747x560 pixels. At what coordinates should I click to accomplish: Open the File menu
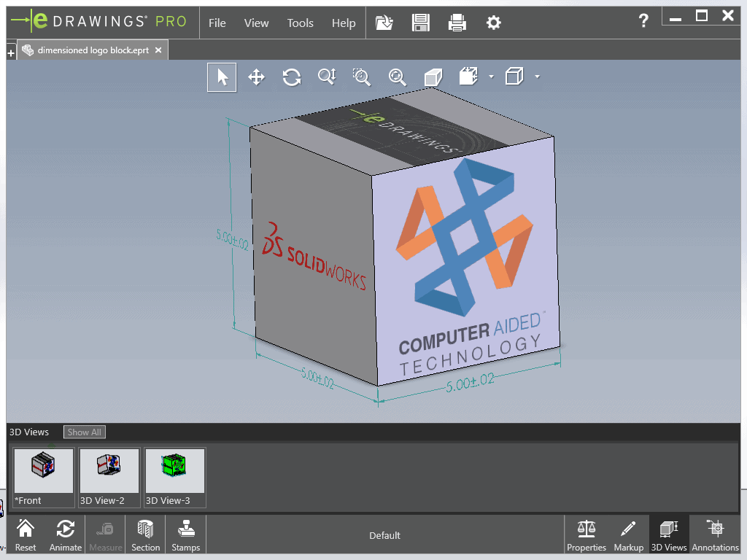click(217, 23)
